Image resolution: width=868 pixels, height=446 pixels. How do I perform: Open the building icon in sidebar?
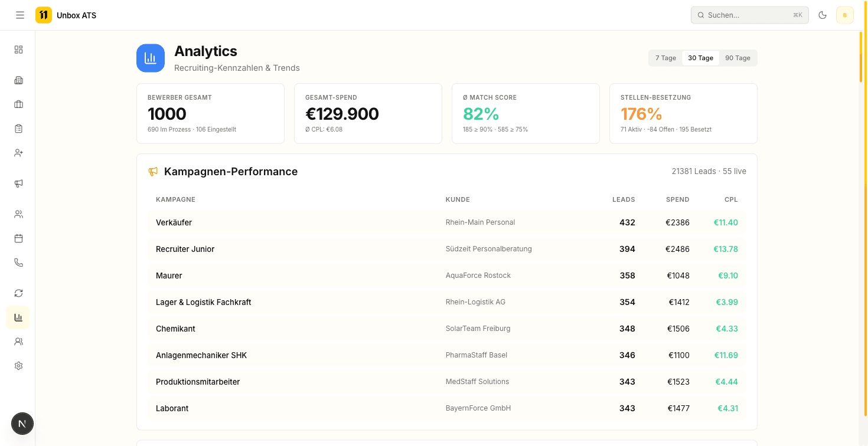(18, 80)
